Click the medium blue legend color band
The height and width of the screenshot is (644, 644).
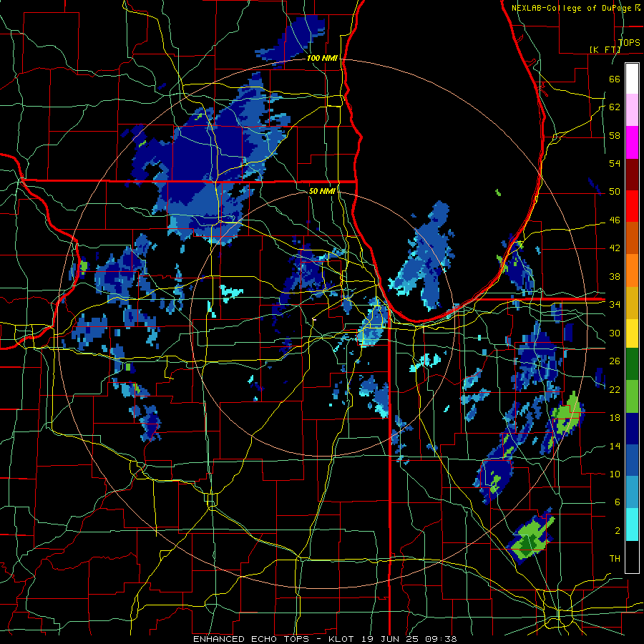[x=632, y=460]
